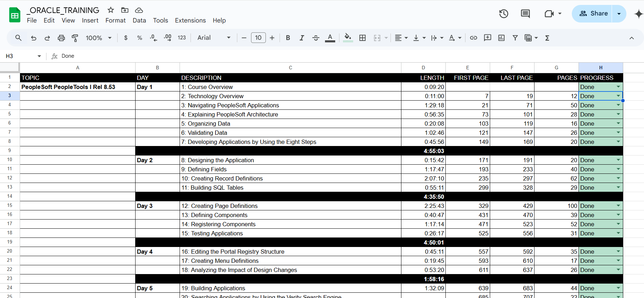
Task: Open horizontal align dropdown
Action: click(x=401, y=38)
